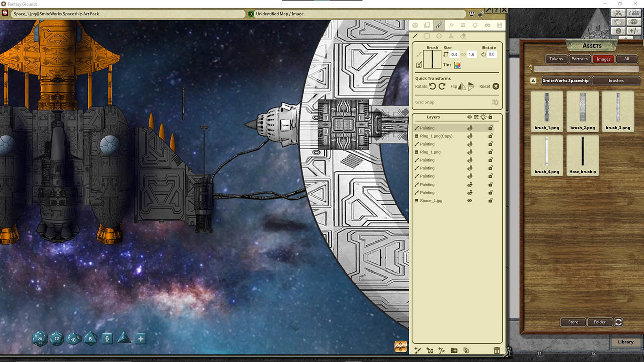
Task: Toggle visibility of Space_1.jpg layer
Action: pyautogui.click(x=470, y=201)
